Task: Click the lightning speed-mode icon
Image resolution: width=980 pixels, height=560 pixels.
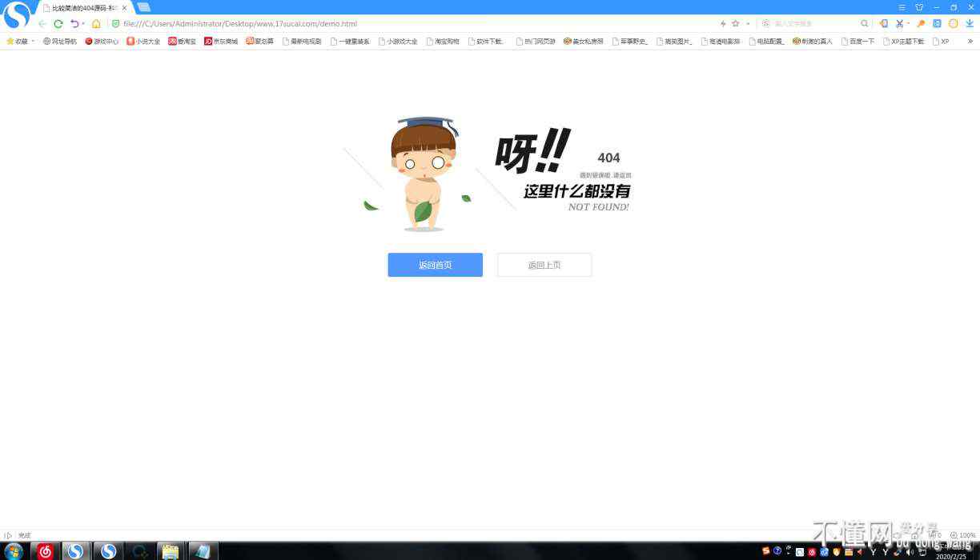Action: (x=723, y=24)
